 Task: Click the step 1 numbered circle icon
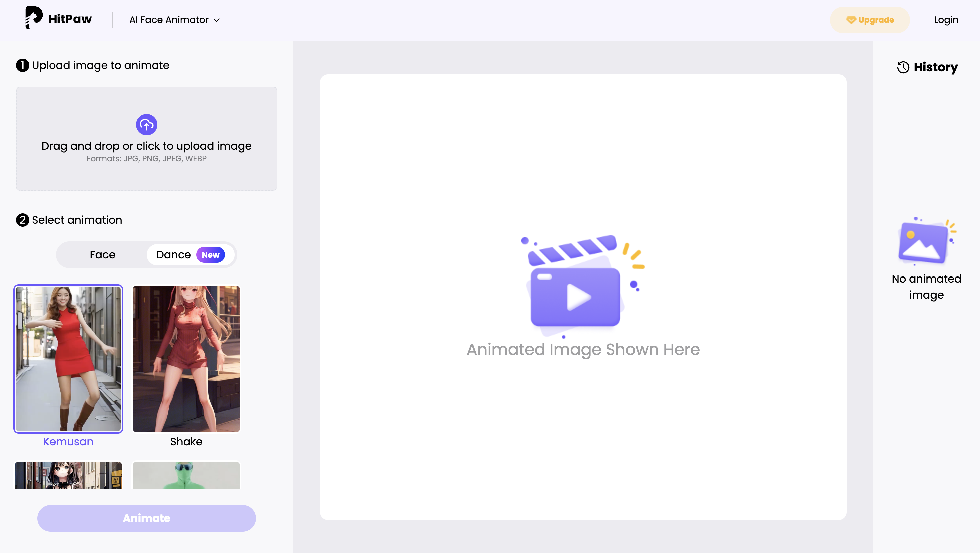(x=22, y=65)
